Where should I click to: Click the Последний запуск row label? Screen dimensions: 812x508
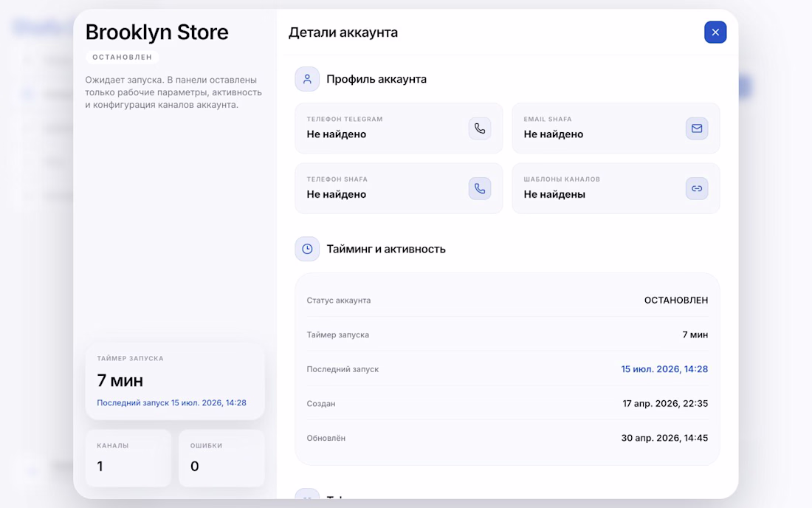tap(343, 369)
